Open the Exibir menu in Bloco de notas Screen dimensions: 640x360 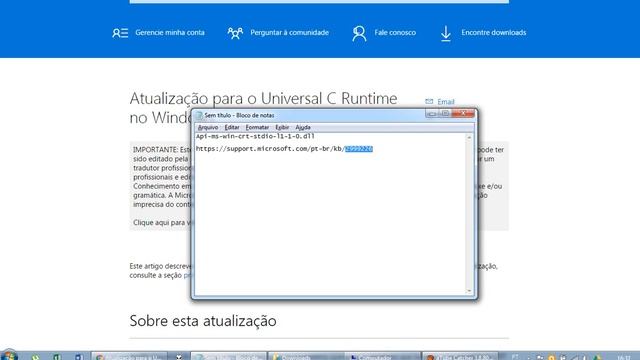click(x=282, y=127)
